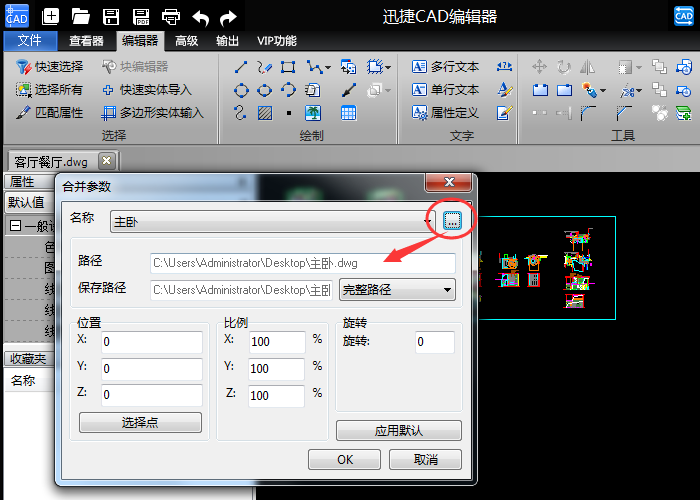The image size is (700, 500).
Task: Click the CAD convert icon at top right
Action: click(x=683, y=17)
